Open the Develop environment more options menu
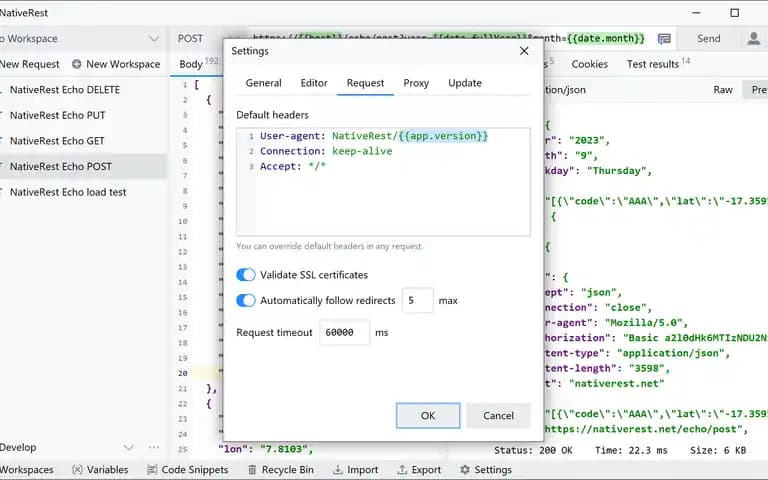 154,447
